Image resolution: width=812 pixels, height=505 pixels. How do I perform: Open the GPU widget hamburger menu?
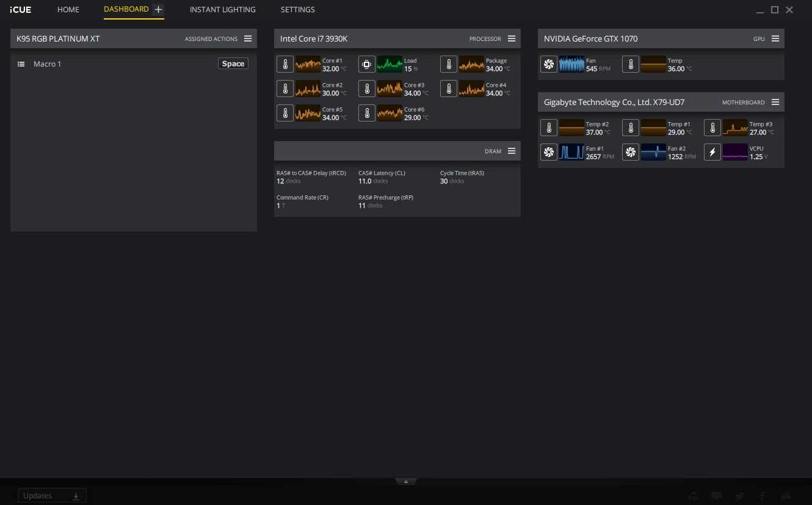tap(775, 38)
